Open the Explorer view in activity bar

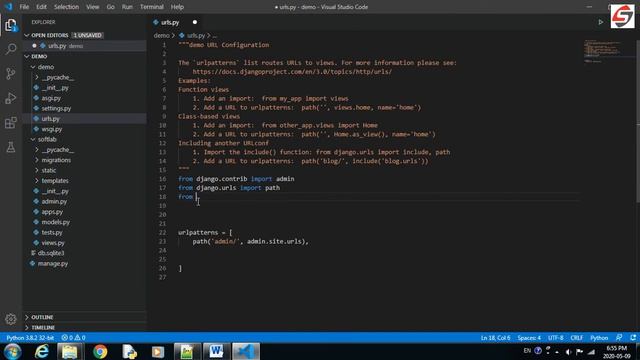point(11,26)
